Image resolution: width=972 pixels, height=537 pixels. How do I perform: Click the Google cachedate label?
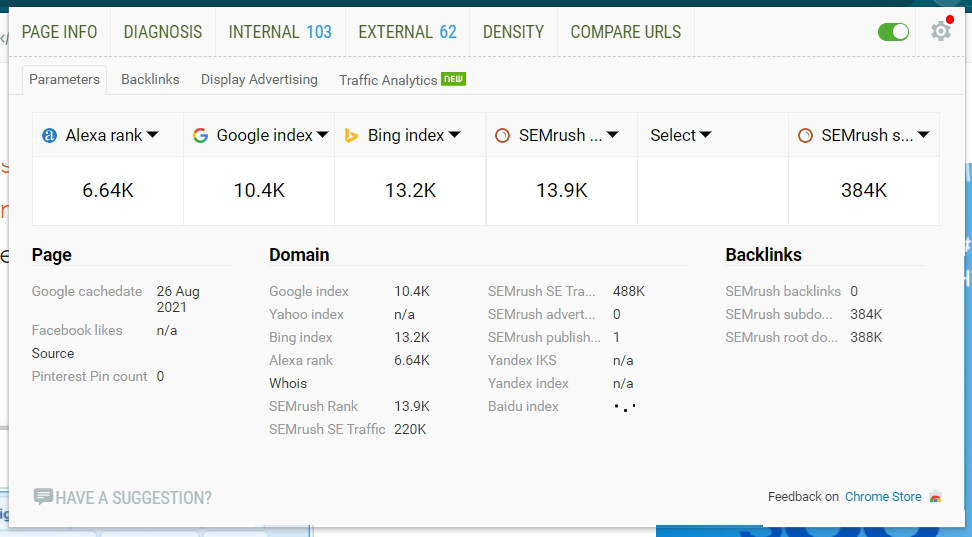coord(87,291)
